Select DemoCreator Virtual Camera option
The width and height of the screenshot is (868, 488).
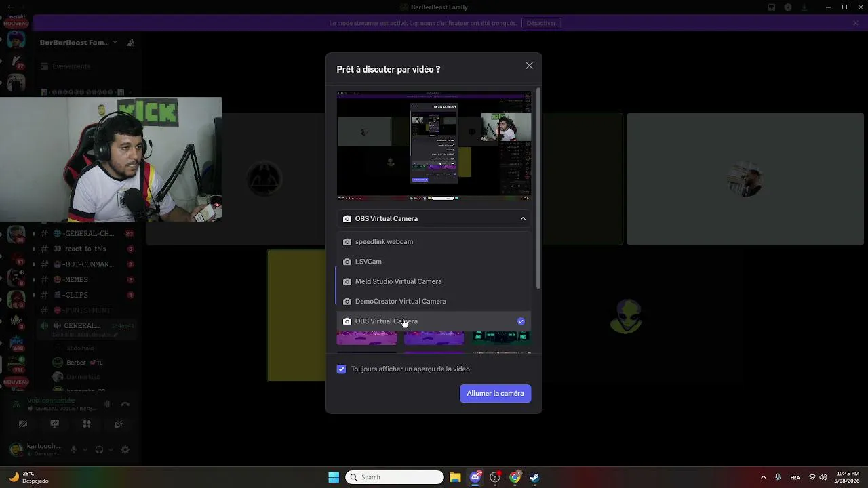click(434, 301)
